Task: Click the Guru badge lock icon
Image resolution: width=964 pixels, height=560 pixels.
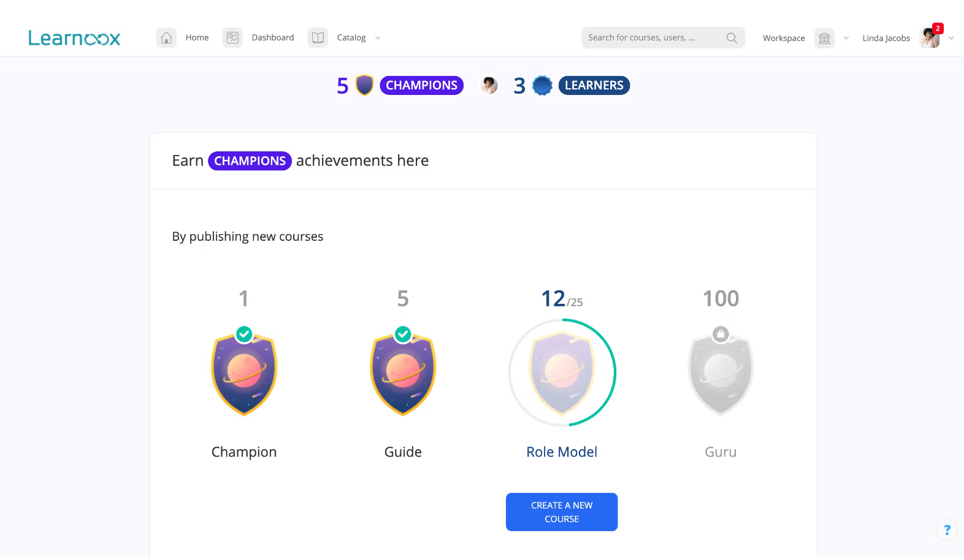Action: (x=721, y=335)
